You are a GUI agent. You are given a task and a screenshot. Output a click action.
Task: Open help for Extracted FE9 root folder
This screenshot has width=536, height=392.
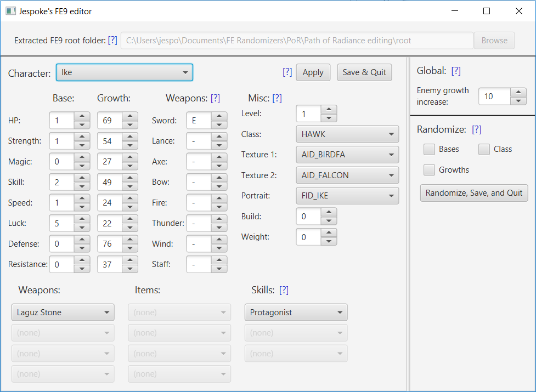112,40
